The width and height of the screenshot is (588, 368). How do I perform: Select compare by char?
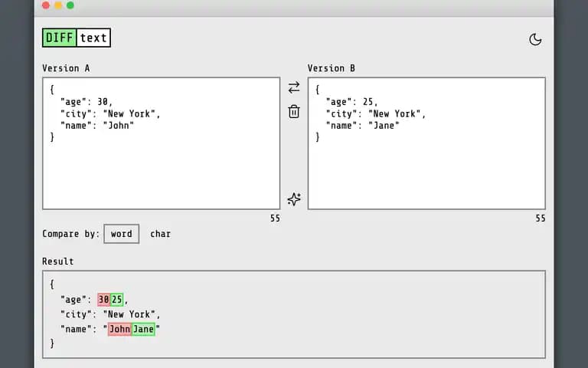(161, 234)
